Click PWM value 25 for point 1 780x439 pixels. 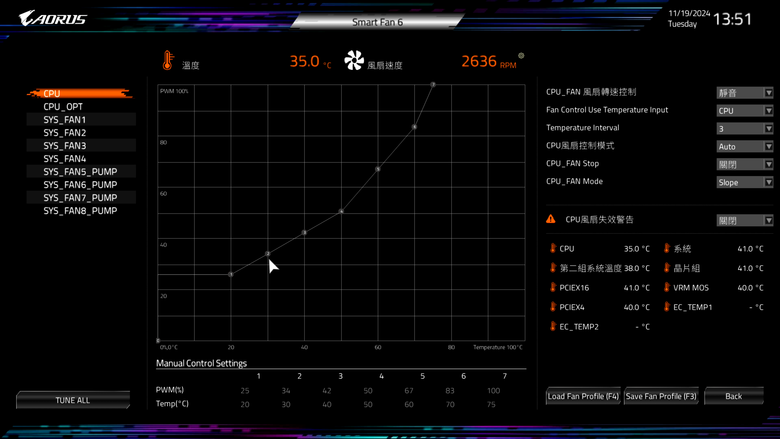[x=245, y=391]
